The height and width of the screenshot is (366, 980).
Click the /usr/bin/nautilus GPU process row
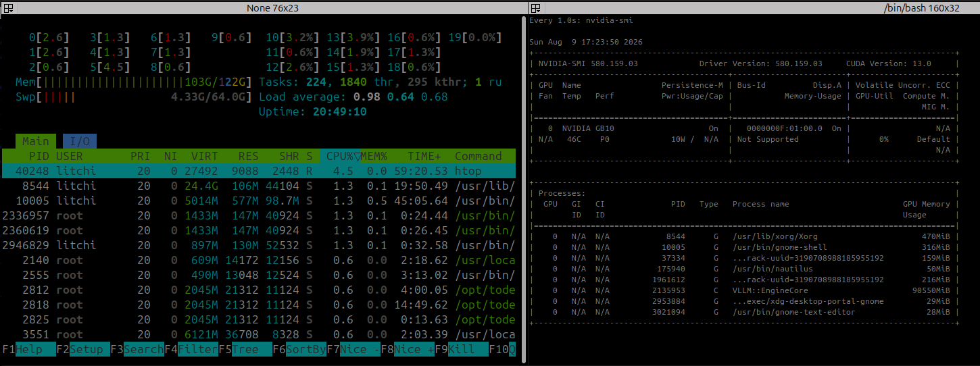click(744, 269)
